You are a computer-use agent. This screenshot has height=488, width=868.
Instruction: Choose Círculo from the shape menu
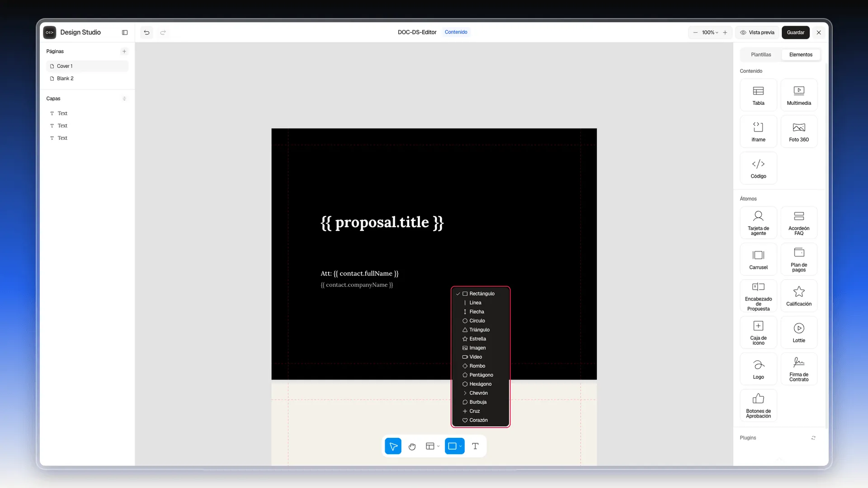(x=481, y=321)
